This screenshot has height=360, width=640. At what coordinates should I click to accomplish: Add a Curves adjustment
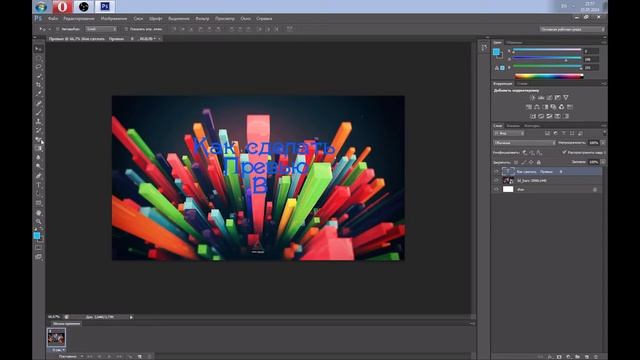pyautogui.click(x=549, y=98)
